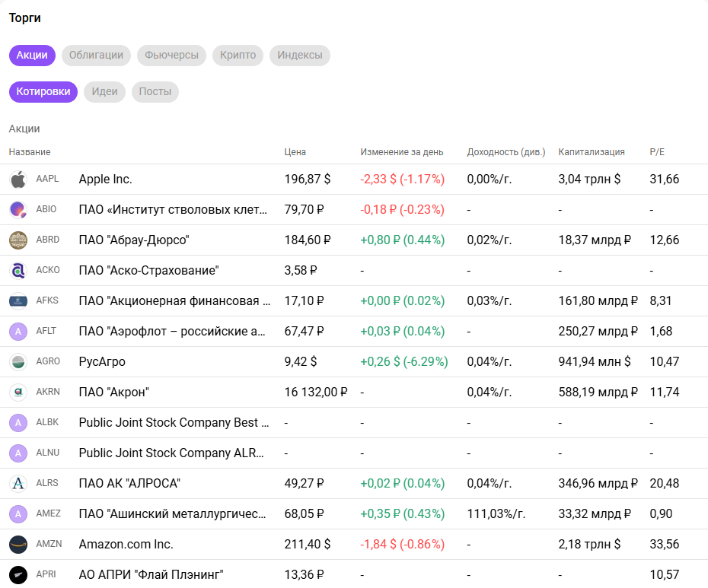Viewport: 708px width, 588px height.
Task: Open ПАО "Акрон" stock page
Action: 113,393
